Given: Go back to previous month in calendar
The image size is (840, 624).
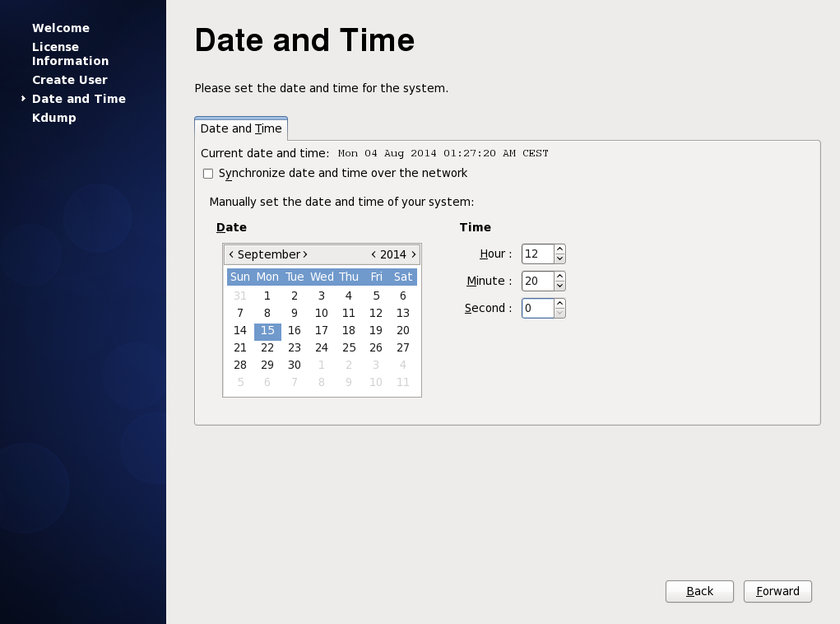Looking at the screenshot, I should point(231,254).
